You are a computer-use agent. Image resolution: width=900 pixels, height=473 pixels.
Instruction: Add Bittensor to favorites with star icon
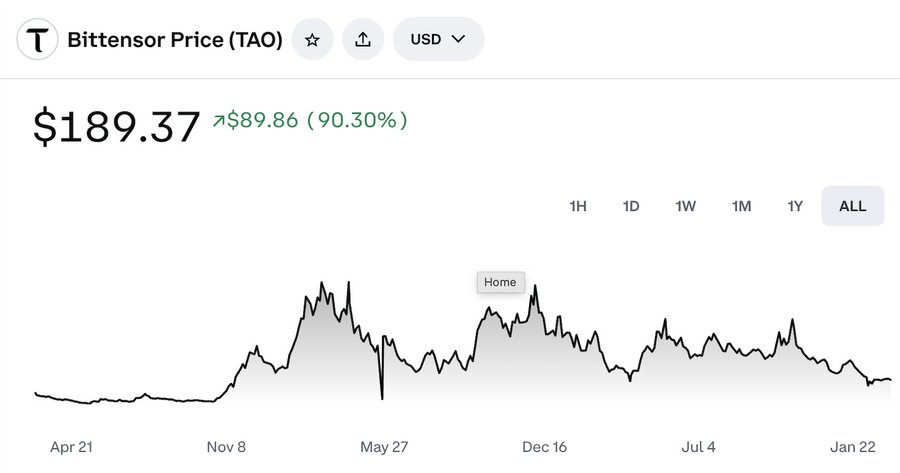click(x=312, y=40)
